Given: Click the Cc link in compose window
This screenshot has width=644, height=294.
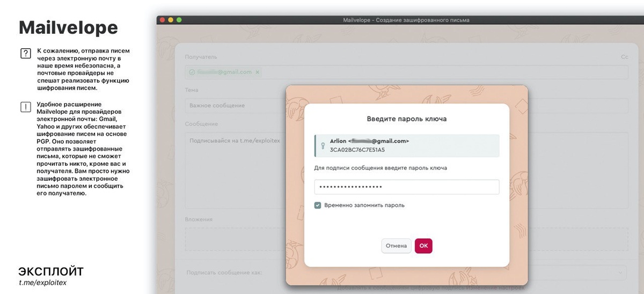Looking at the screenshot, I should point(624,56).
